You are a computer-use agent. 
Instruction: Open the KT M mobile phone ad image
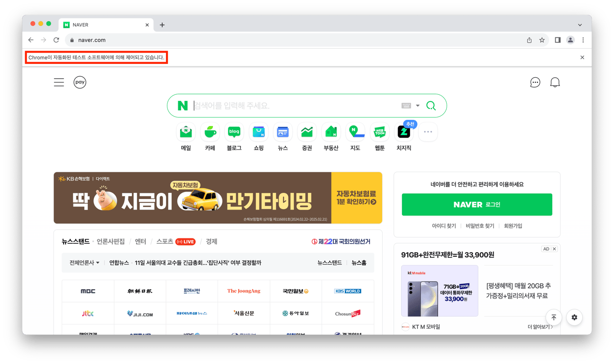click(440, 291)
